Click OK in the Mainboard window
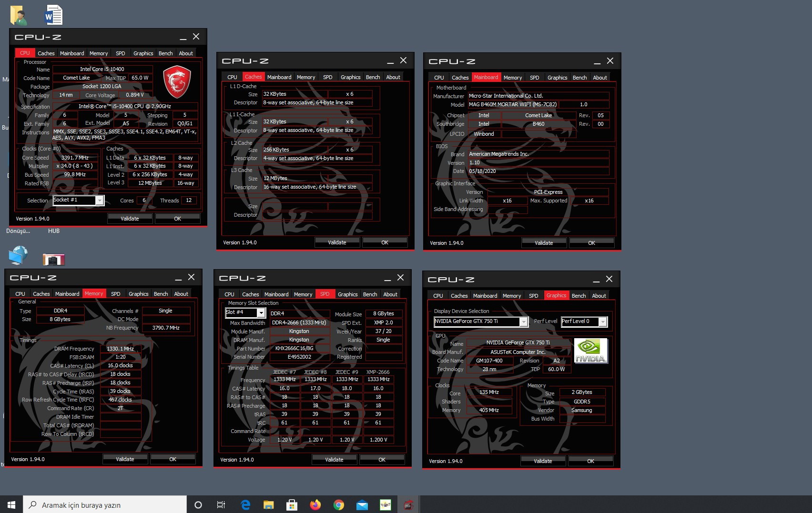The image size is (812, 513). [x=592, y=243]
